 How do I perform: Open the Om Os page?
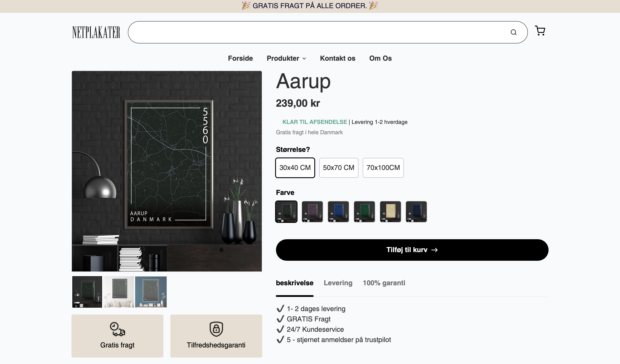tap(380, 58)
